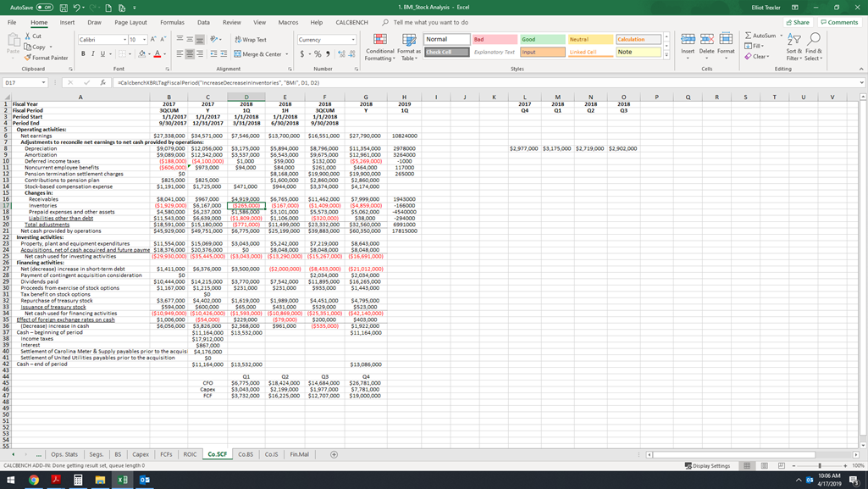This screenshot has width=868, height=489.
Task: Click the AutoSum button
Action: 760,36
